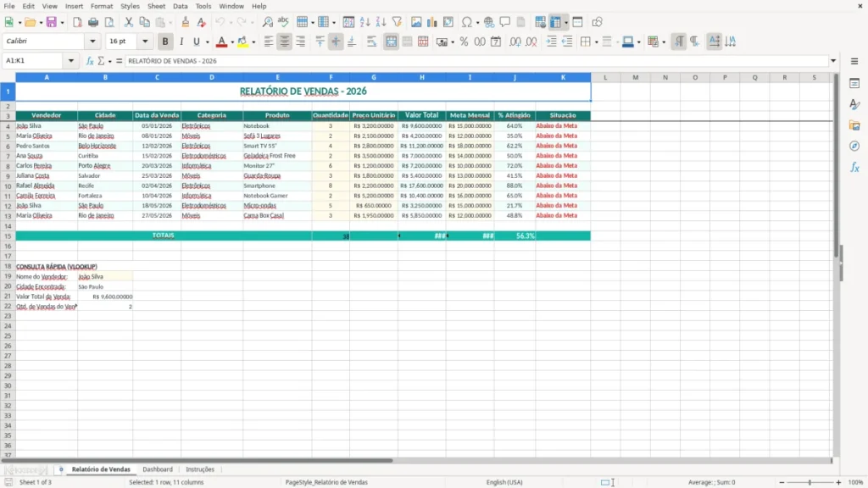Print the spreadsheet with the printer icon
This screenshot has height=488, width=868.
click(x=93, y=22)
